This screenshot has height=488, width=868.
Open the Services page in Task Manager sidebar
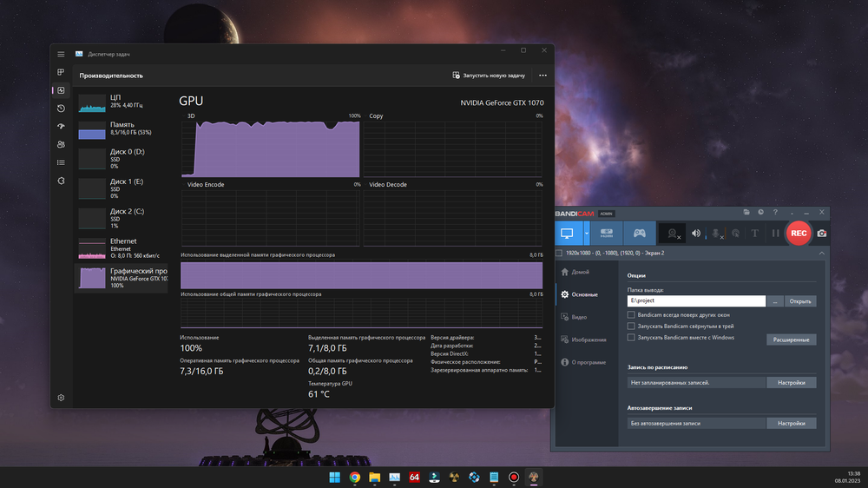coord(61,181)
